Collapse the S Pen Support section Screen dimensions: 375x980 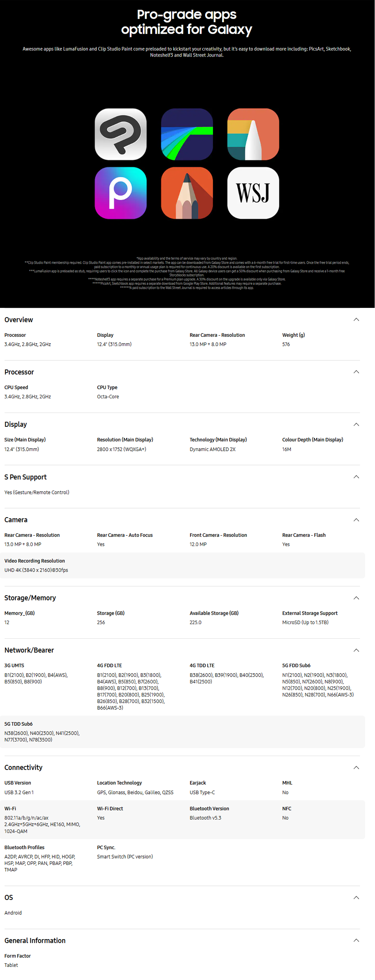pos(356,477)
